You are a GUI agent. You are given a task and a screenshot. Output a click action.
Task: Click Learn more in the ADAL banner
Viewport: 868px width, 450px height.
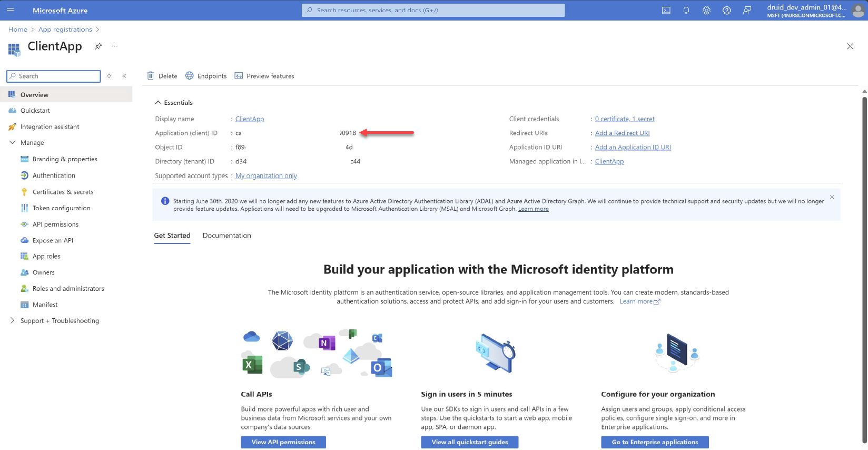pyautogui.click(x=534, y=209)
